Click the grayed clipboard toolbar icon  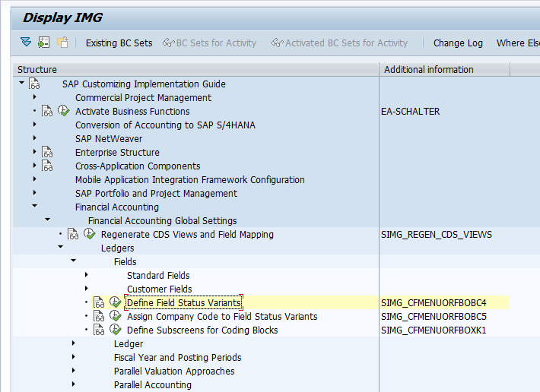[x=62, y=43]
